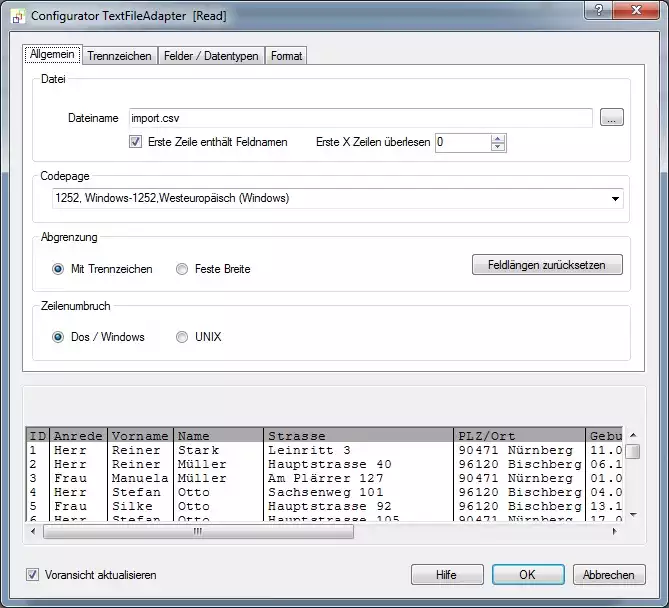Click the help question mark button
669x608 pixels.
598,9
